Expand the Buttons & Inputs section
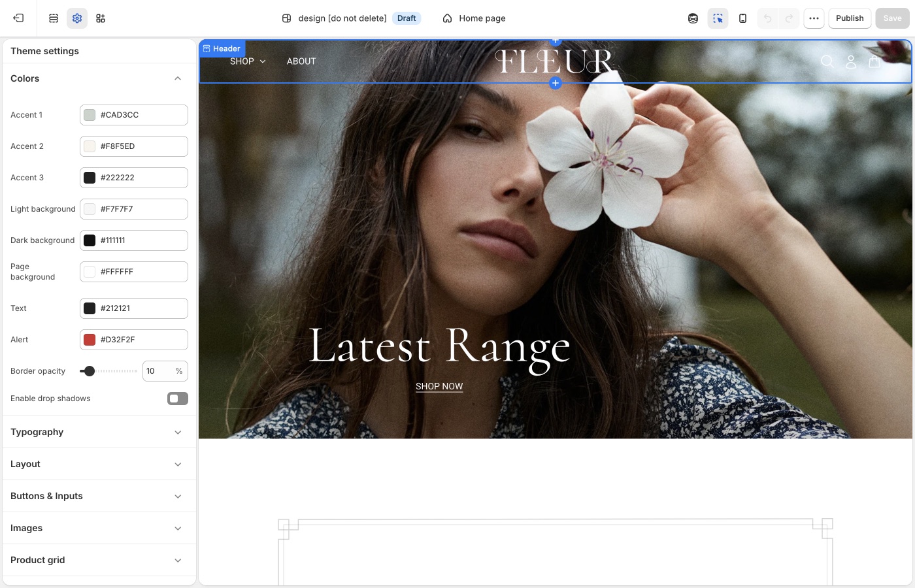 click(x=99, y=496)
